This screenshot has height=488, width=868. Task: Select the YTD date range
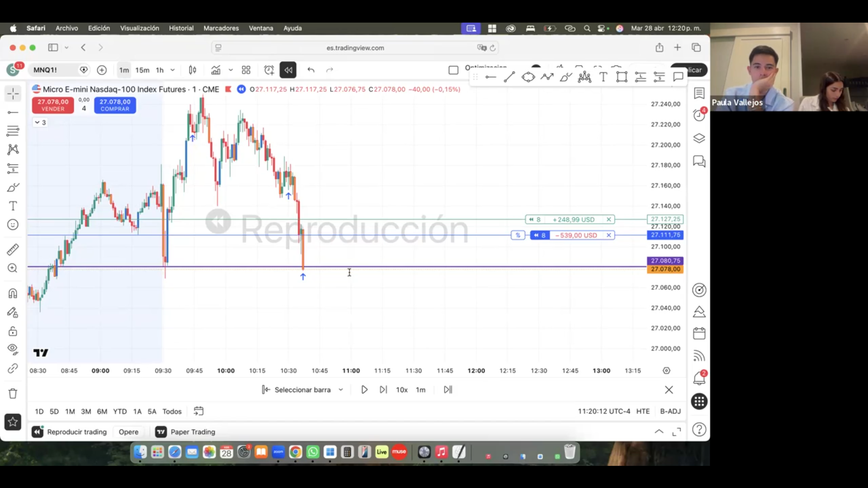pos(120,412)
